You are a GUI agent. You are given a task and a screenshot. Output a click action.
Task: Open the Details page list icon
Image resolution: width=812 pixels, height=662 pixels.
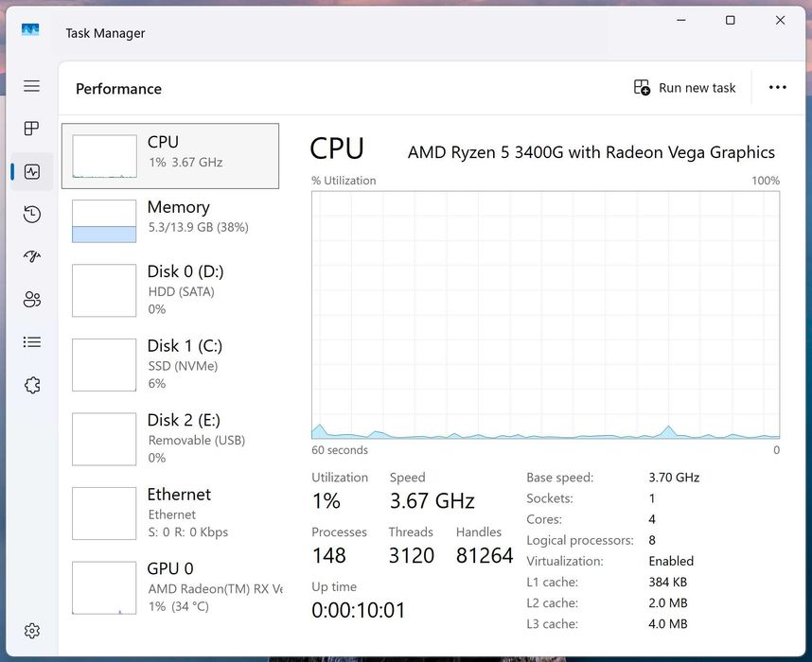[x=31, y=342]
